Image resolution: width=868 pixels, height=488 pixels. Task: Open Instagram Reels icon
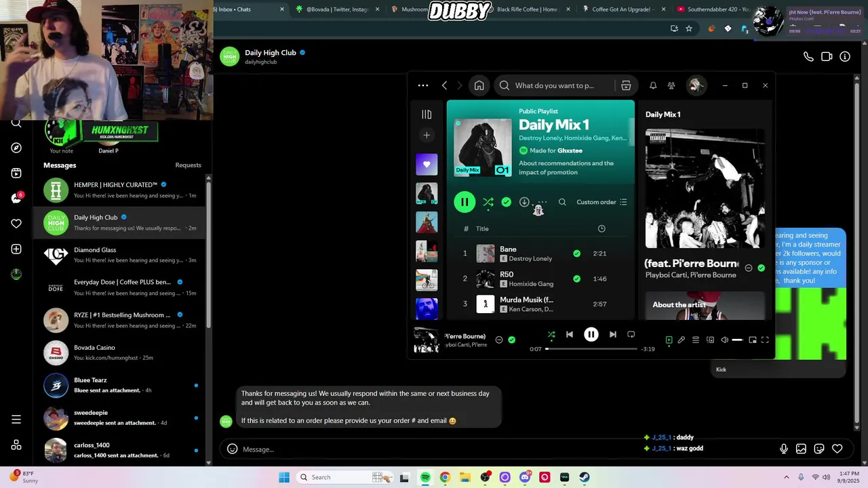coord(16,173)
